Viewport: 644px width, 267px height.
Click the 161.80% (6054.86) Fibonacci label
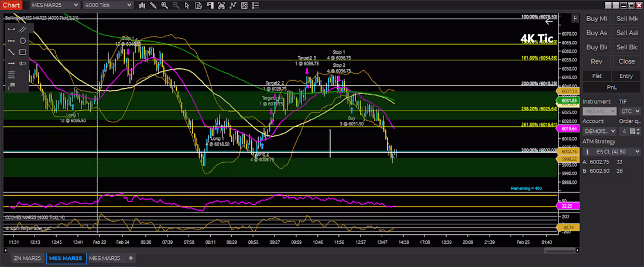539,58
